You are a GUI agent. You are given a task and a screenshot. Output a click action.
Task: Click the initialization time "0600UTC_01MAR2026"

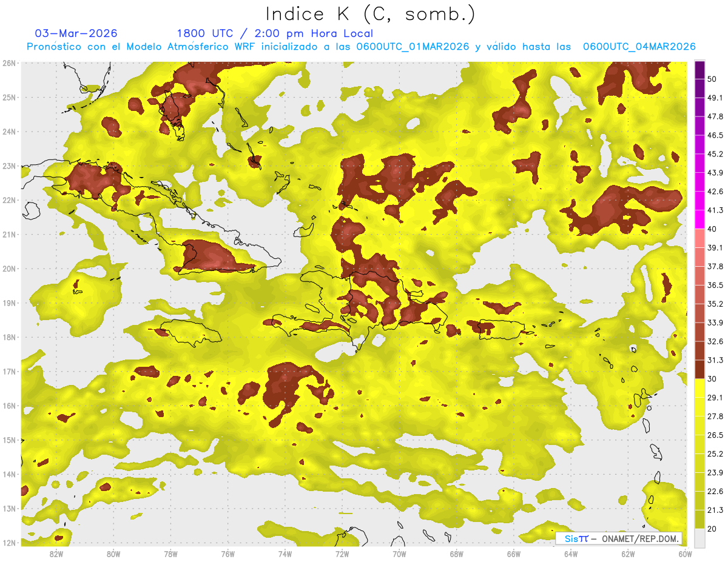(413, 47)
